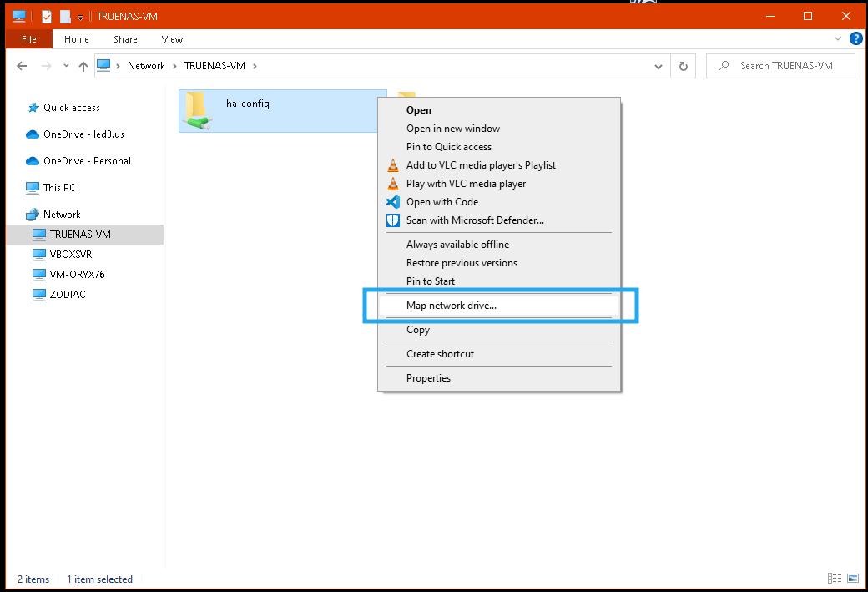The width and height of the screenshot is (868, 592).
Task: Select OneDrive - led3.us in sidebar
Action: point(75,134)
